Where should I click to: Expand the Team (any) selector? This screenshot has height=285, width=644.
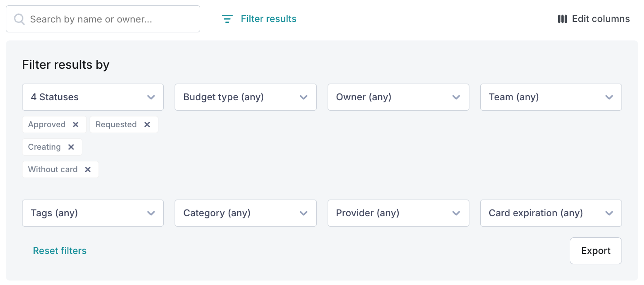click(x=551, y=97)
